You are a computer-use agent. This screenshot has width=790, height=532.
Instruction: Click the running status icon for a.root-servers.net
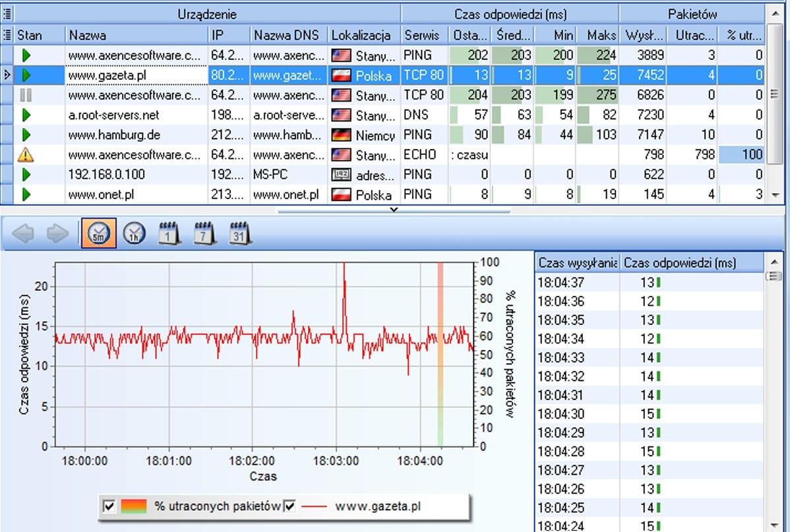[x=26, y=115]
